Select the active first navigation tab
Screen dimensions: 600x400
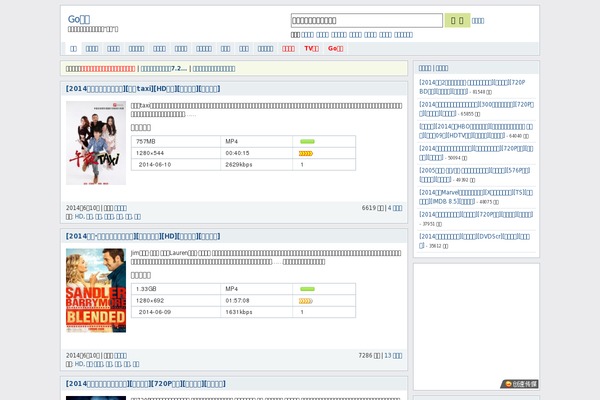pyautogui.click(x=73, y=49)
